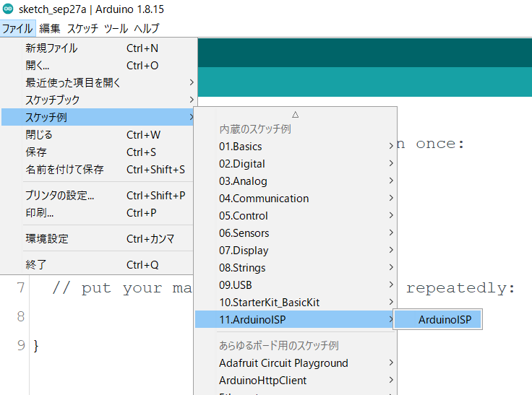Open 環境設定 preferences entry
The width and height of the screenshot is (532, 395).
pyautogui.click(x=47, y=239)
